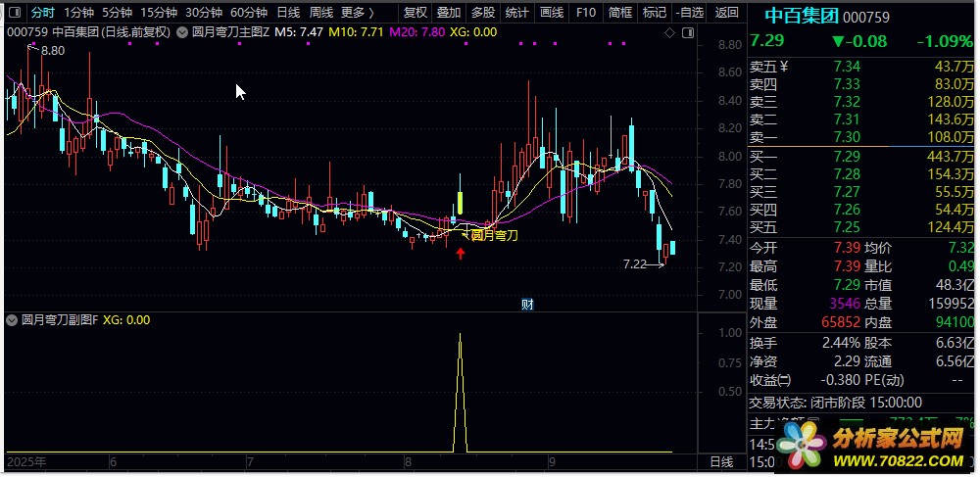
Task: Click the 现量 value 3546
Action: tap(844, 304)
